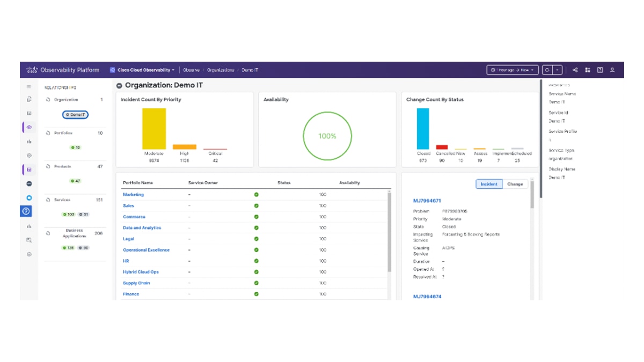Screen dimensions: 644x362
Task: Open the time range dropdown
Action: [x=513, y=70]
